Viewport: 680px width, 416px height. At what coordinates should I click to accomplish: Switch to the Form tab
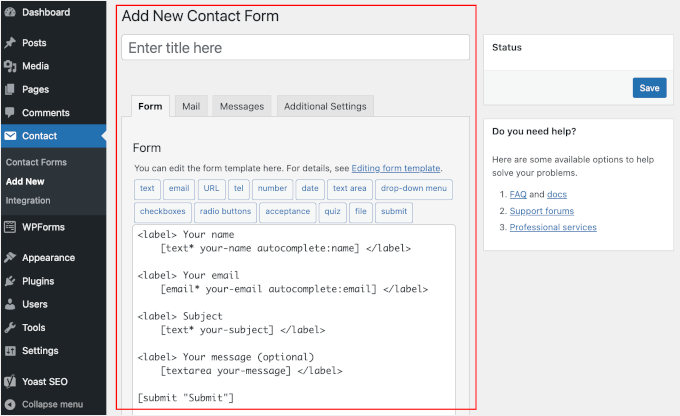[150, 106]
